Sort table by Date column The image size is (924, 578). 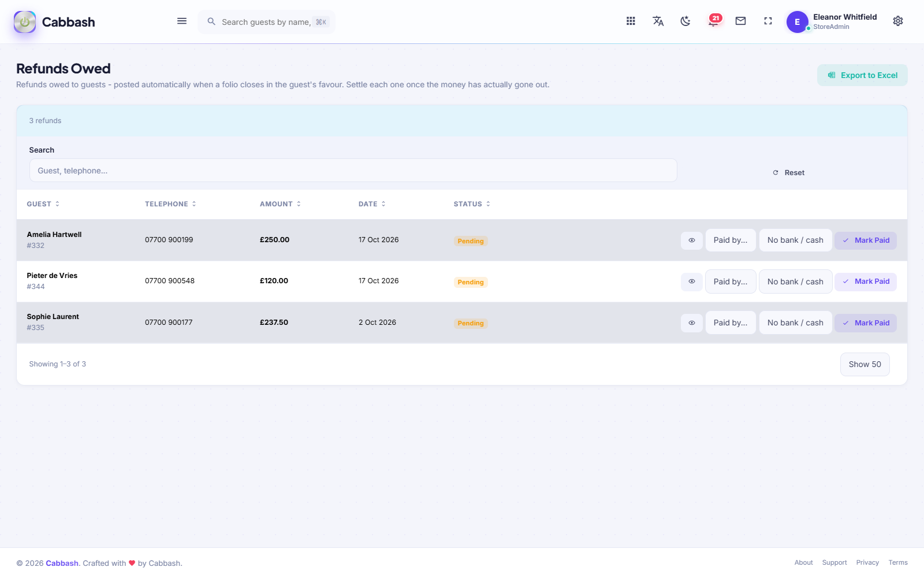[372, 204]
